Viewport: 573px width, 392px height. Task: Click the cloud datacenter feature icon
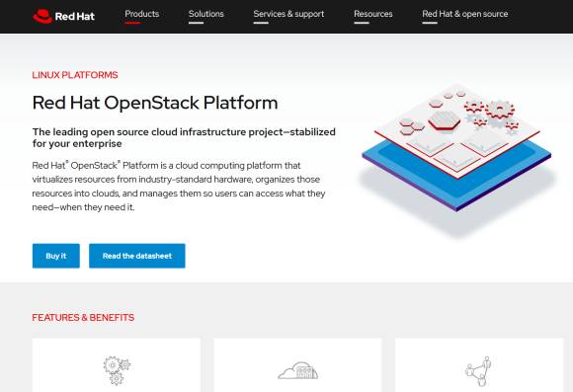[x=297, y=371]
